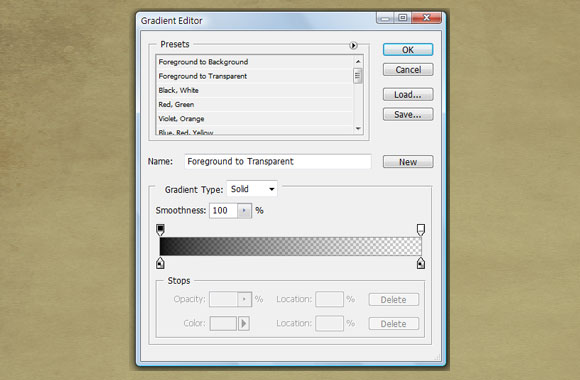Click Delete button in the Color row
The height and width of the screenshot is (380, 580).
394,324
